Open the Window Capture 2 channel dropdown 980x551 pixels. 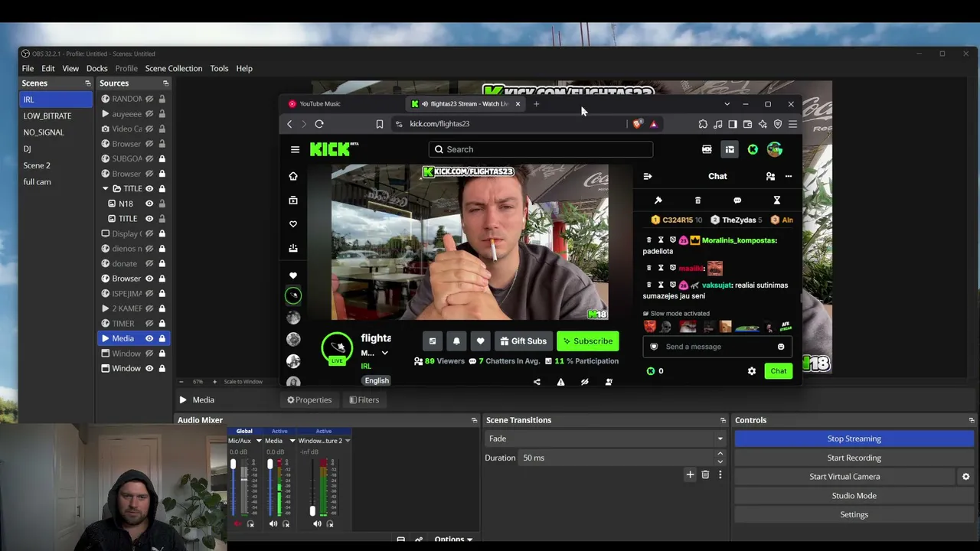[348, 441]
